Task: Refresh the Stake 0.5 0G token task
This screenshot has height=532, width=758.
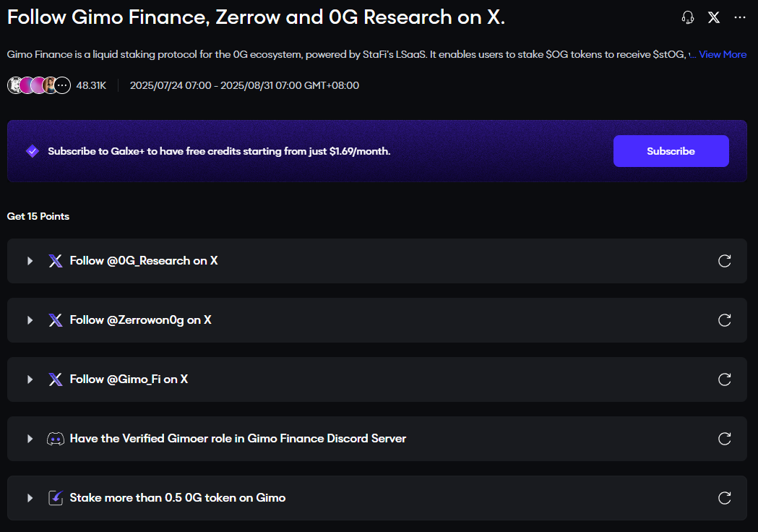Action: 725,498
